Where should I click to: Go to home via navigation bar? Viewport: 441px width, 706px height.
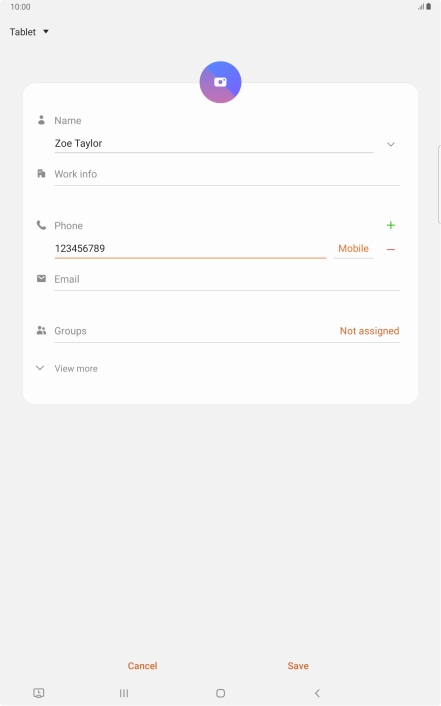(x=220, y=693)
